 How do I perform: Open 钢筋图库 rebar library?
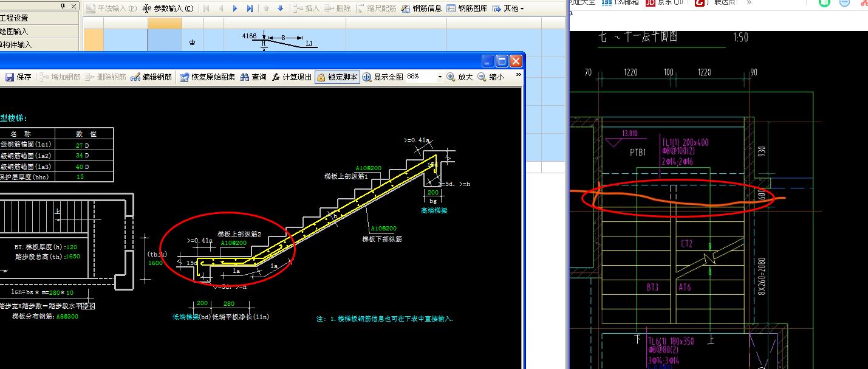[x=466, y=9]
